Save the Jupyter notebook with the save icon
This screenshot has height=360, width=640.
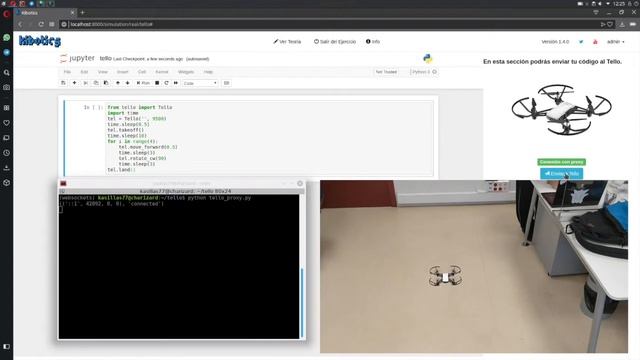63,83
